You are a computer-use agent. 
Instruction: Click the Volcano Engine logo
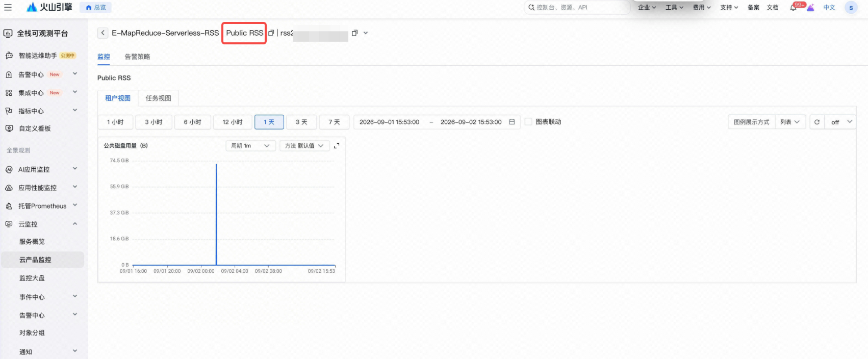point(49,7)
